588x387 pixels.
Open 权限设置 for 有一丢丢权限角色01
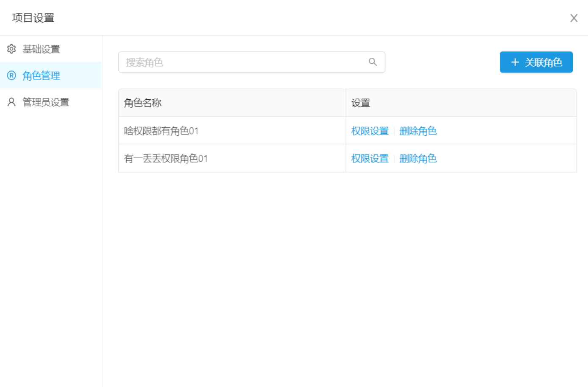pos(370,158)
